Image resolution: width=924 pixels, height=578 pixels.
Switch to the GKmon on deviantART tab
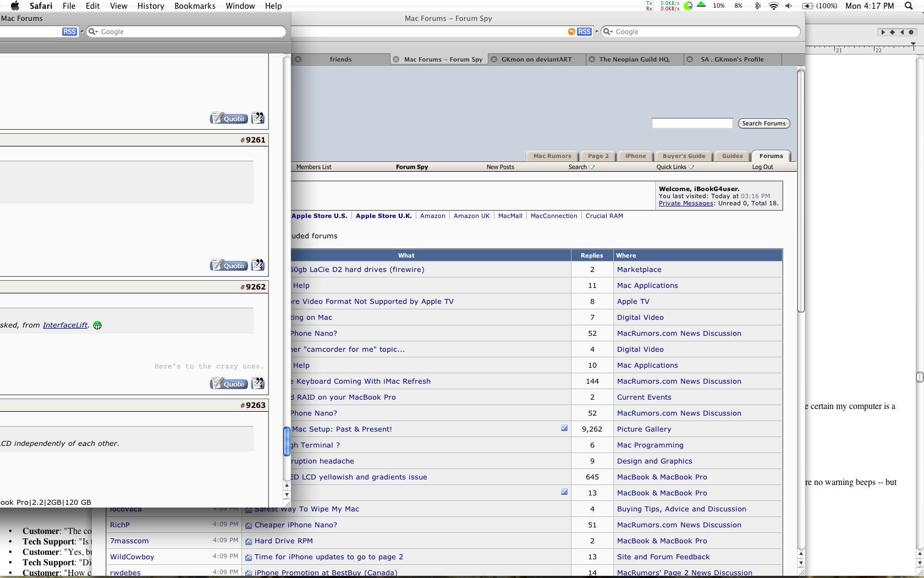pos(536,59)
